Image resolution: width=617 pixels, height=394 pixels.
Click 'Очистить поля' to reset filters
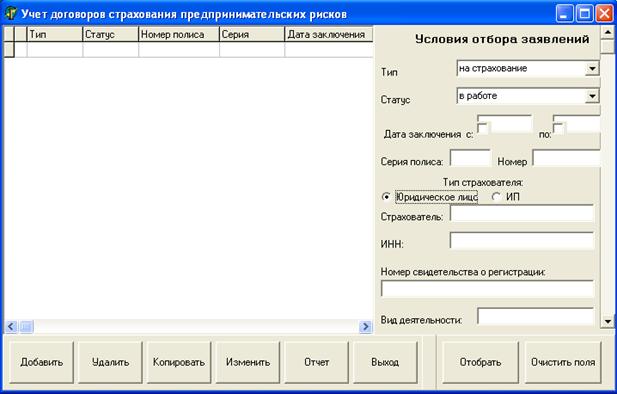coord(563,362)
